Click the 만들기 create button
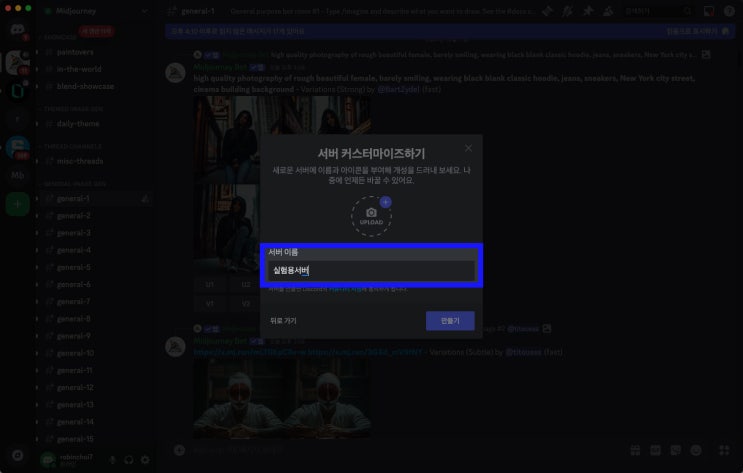 click(x=450, y=321)
